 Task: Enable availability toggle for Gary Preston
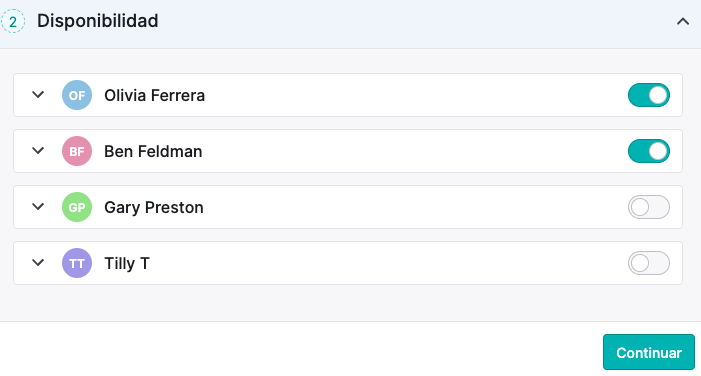coord(649,207)
